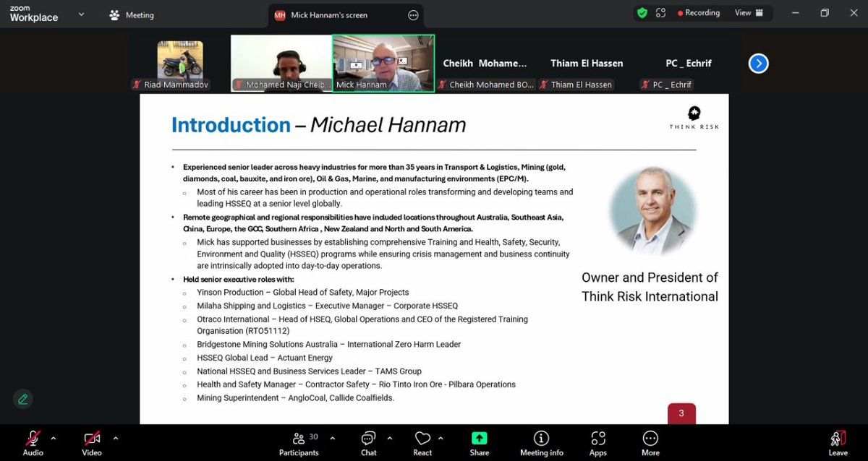
Task: Open the Zoom Workplace dropdown arrow
Action: pos(81,14)
